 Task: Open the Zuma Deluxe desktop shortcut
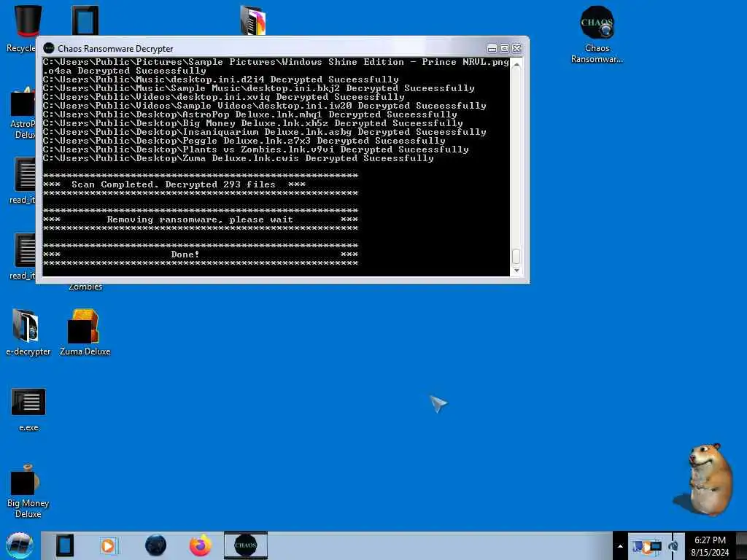point(85,332)
